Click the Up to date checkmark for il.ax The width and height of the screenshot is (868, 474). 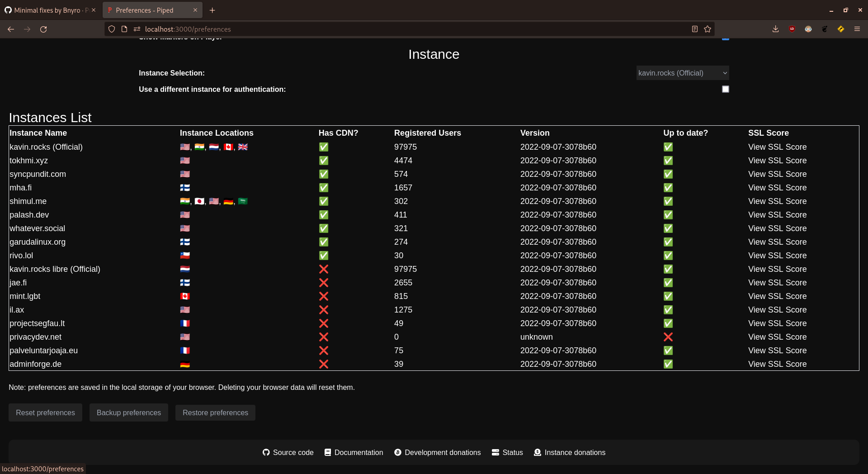click(x=668, y=310)
